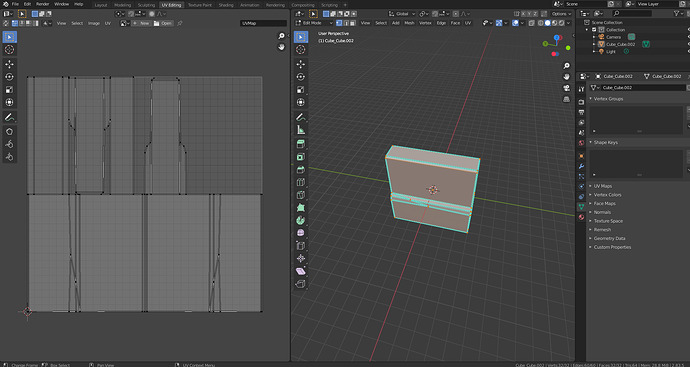Image resolution: width=690 pixels, height=367 pixels.
Task: Open the Modifier properties wrench tab
Action: point(581,166)
